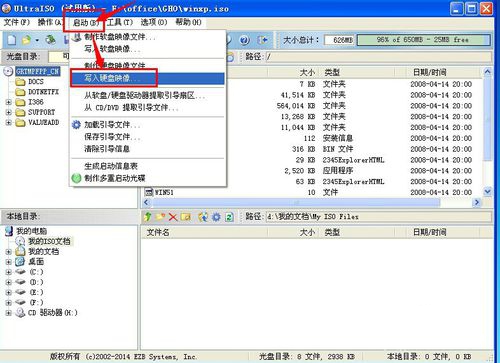Click the local path input field

pos(378,217)
